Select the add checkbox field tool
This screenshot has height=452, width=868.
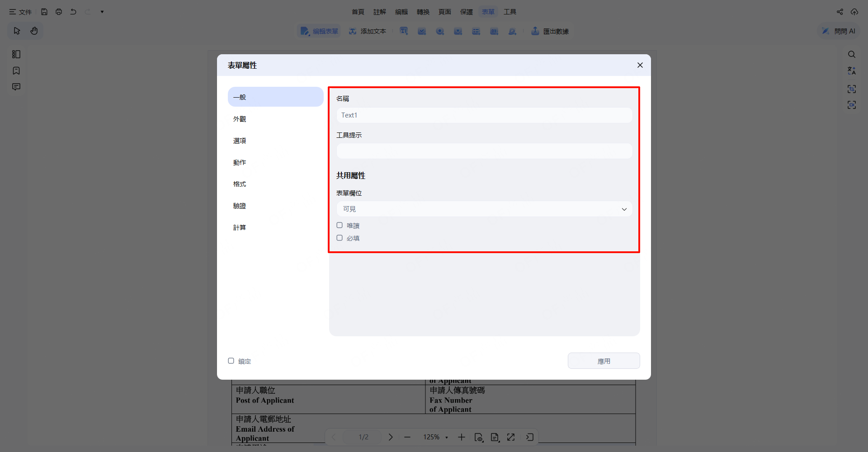[422, 31]
